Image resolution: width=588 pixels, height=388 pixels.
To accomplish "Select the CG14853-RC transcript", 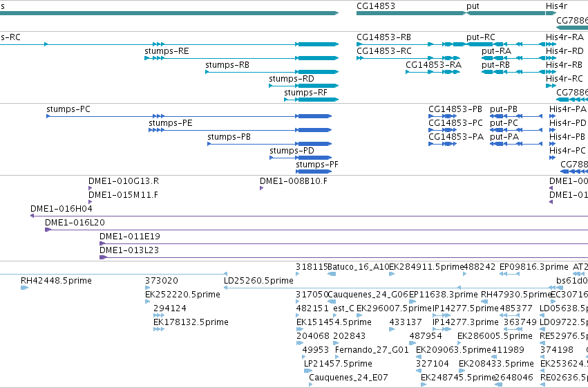I will point(408,58).
